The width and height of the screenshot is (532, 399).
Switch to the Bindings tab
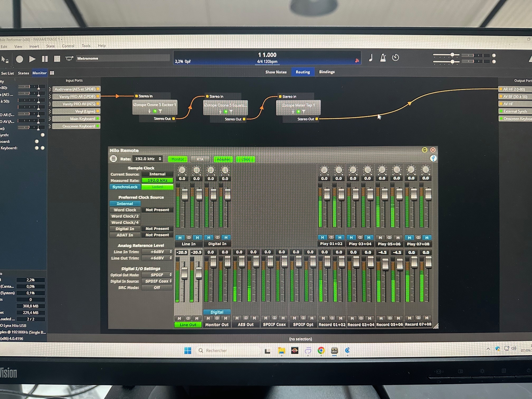327,72
